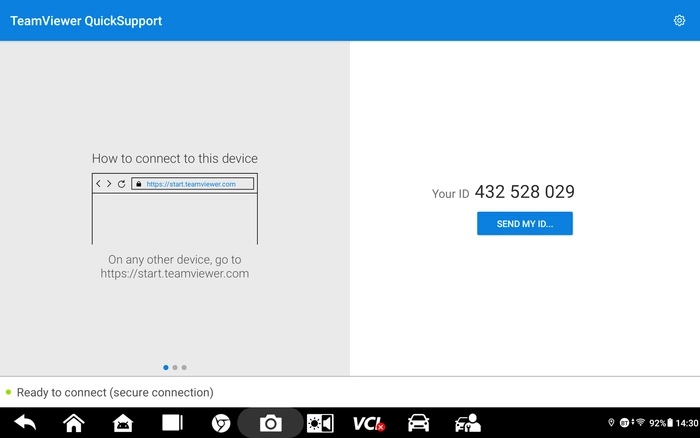
Task: Tap the battery 92% indicator
Action: click(x=661, y=423)
